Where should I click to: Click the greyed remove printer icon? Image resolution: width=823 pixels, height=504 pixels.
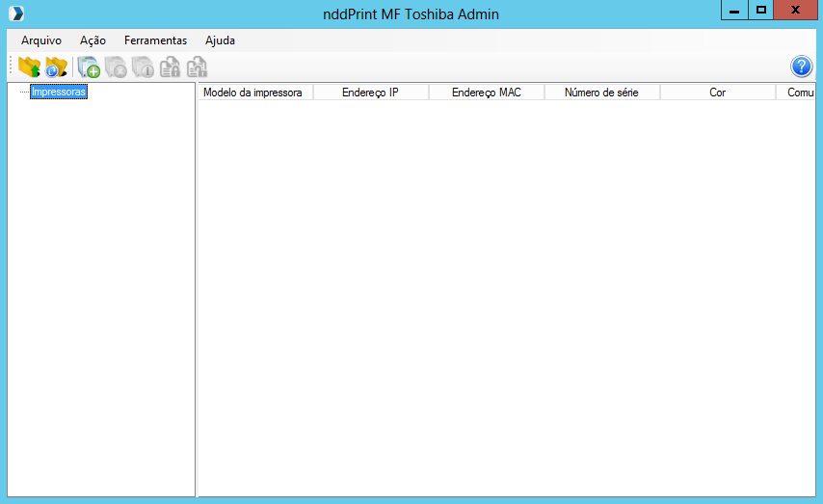point(116,67)
